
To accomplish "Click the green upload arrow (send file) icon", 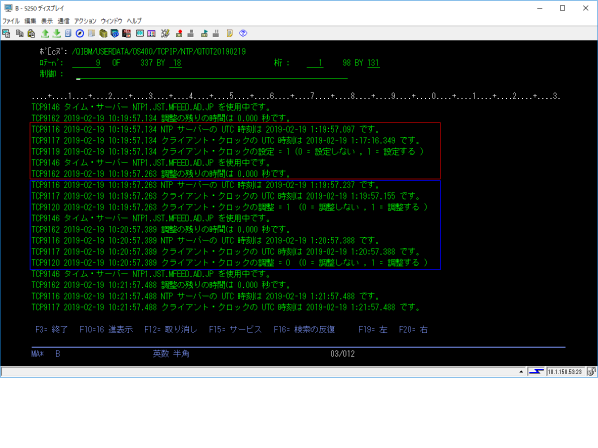I will (45, 34).
